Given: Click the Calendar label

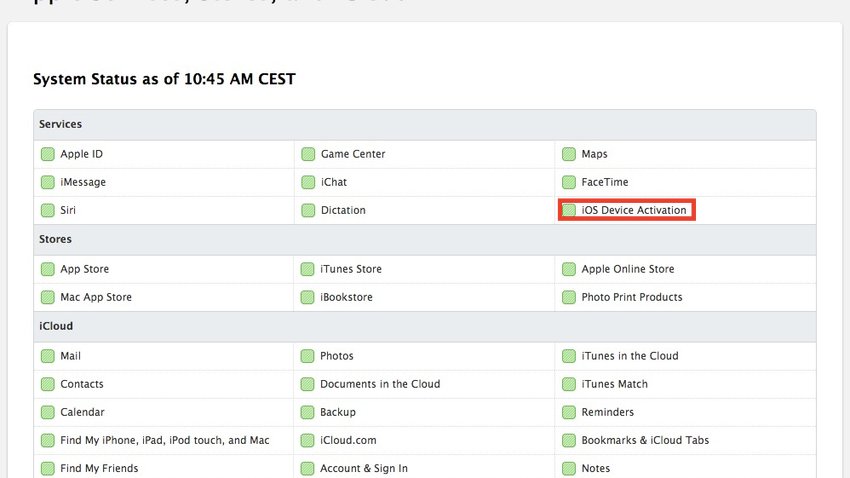Looking at the screenshot, I should pyautogui.click(x=82, y=412).
